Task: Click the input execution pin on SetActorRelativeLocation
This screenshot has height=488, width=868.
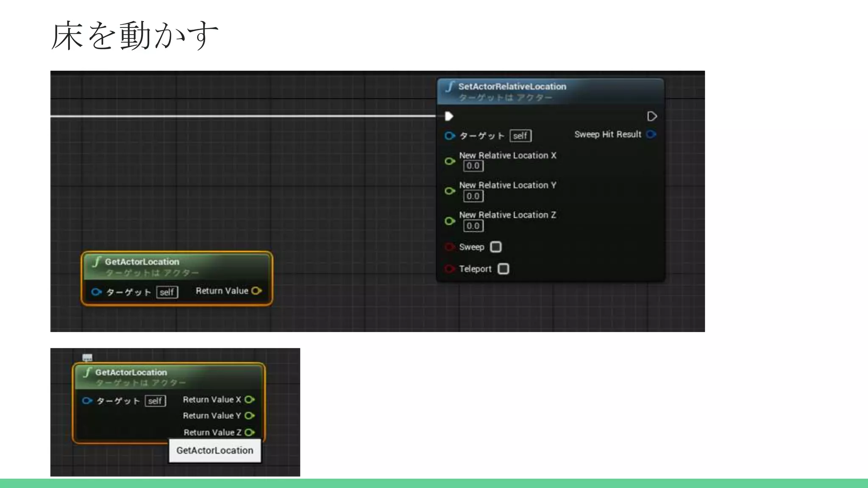Action: coord(449,116)
